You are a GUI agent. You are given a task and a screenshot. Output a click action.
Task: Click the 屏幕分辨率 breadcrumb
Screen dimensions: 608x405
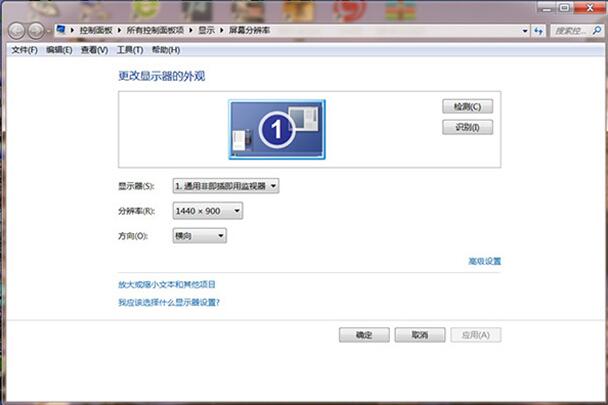pyautogui.click(x=249, y=30)
